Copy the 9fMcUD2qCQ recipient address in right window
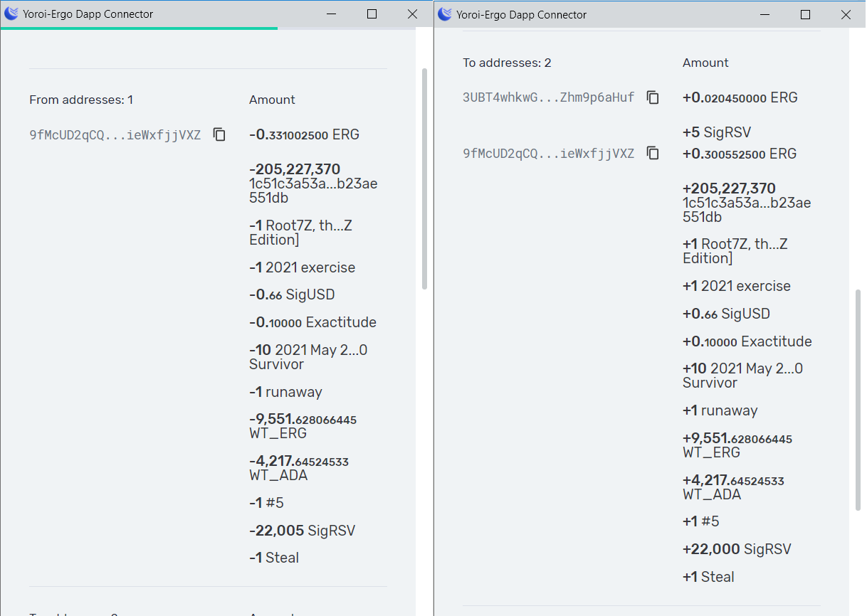Screen dimensions: 867x616 pos(653,153)
